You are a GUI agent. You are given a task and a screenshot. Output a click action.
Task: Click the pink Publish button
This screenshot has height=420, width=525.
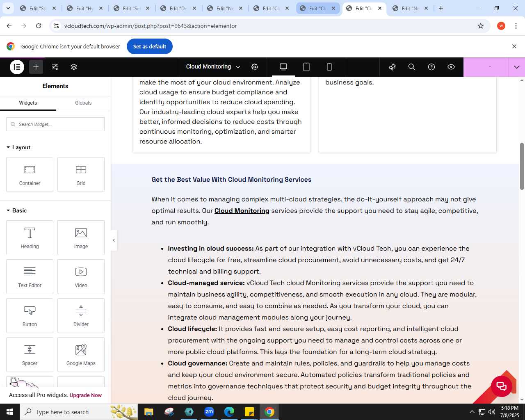click(486, 67)
